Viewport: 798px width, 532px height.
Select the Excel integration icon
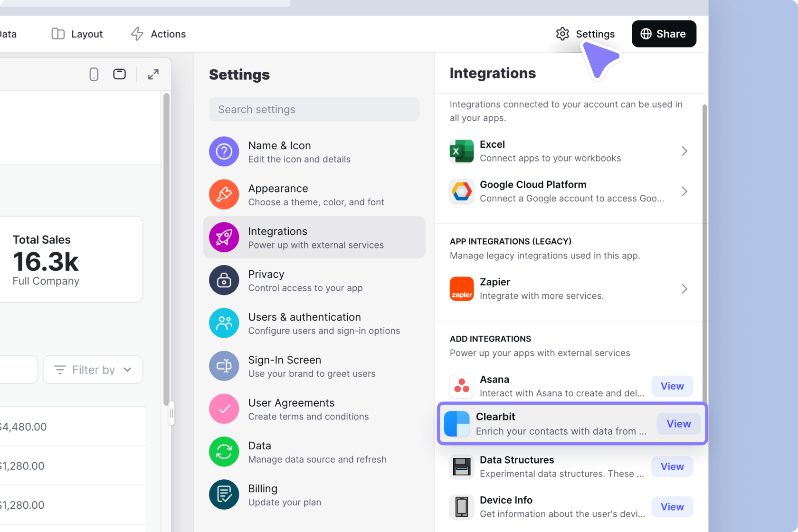[461, 151]
